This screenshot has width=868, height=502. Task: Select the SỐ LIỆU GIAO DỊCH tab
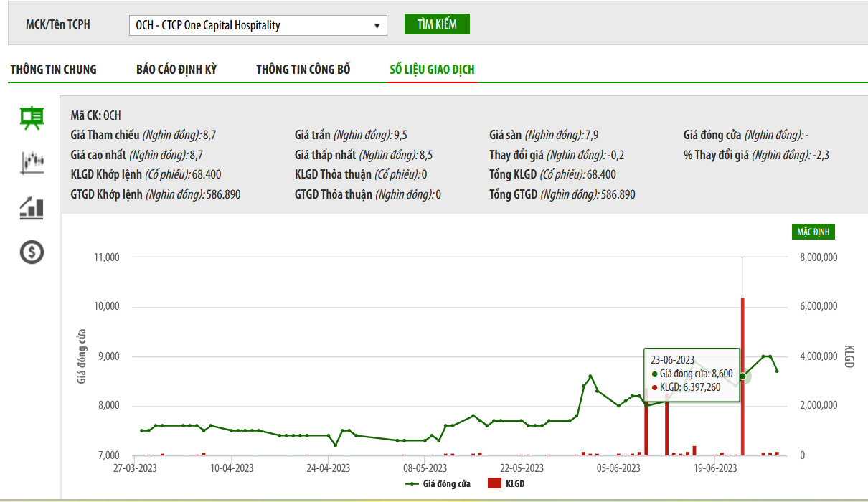click(x=432, y=70)
